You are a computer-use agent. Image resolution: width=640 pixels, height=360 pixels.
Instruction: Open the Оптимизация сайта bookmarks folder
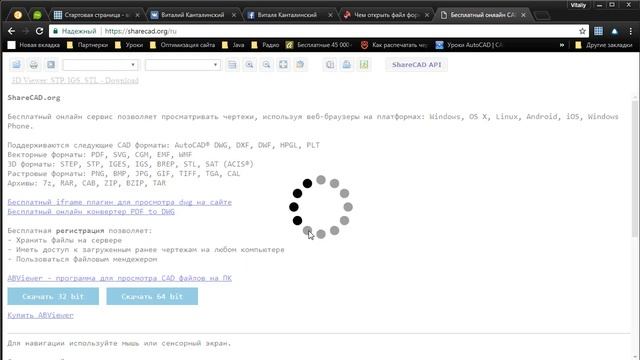pos(182,45)
